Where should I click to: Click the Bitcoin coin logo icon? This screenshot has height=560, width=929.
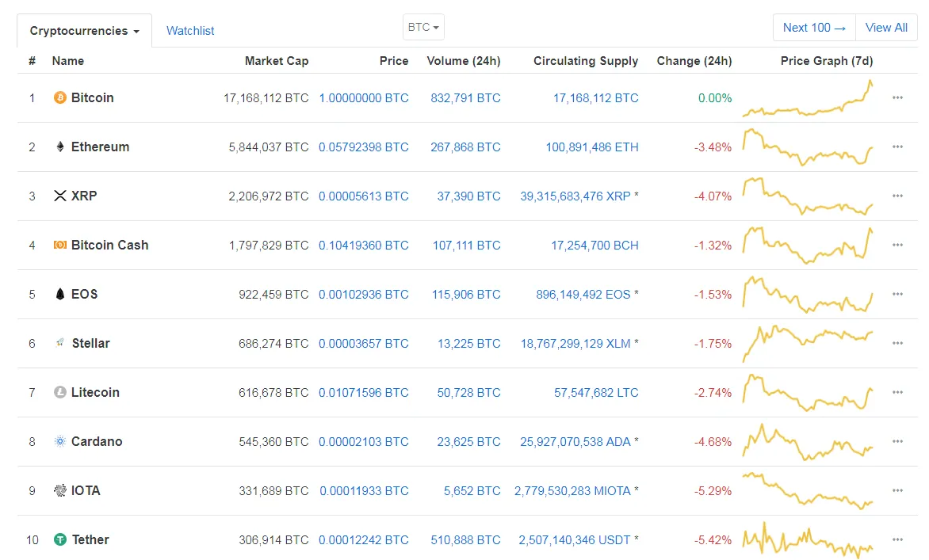pos(59,98)
